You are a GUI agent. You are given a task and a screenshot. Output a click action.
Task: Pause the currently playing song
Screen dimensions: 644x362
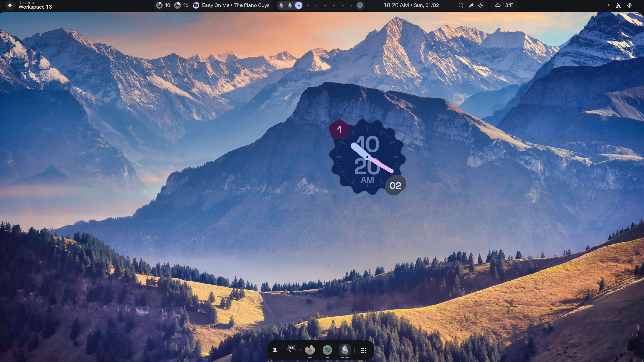[196, 5]
